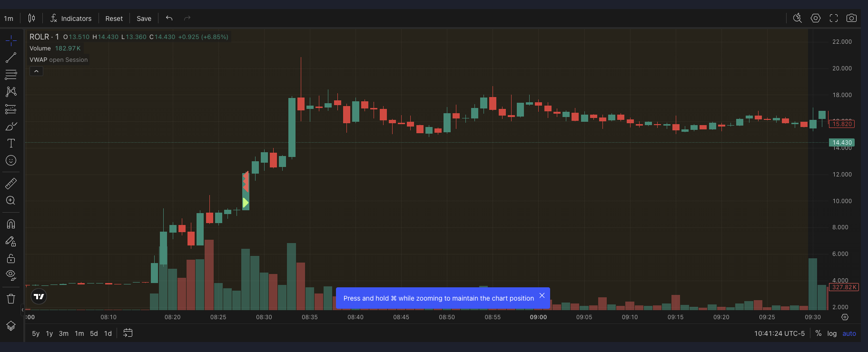The image size is (868, 352).
Task: Toggle hide all drawings eye icon
Action: (x=11, y=275)
